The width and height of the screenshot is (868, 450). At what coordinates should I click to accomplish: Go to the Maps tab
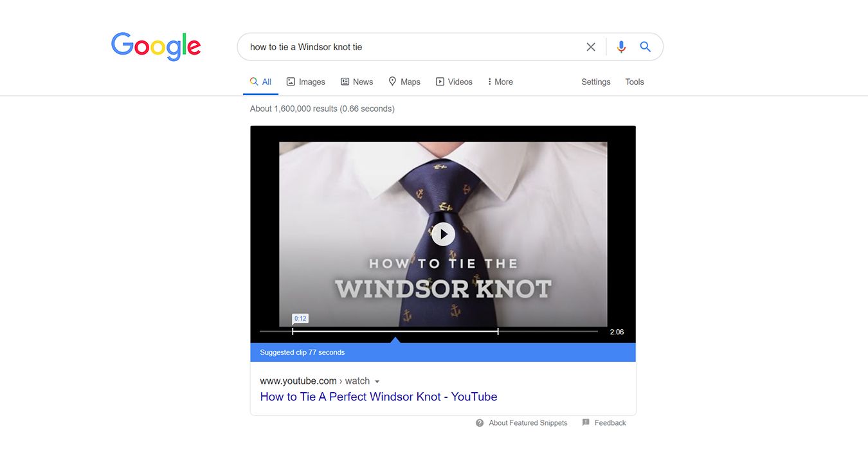pyautogui.click(x=404, y=82)
